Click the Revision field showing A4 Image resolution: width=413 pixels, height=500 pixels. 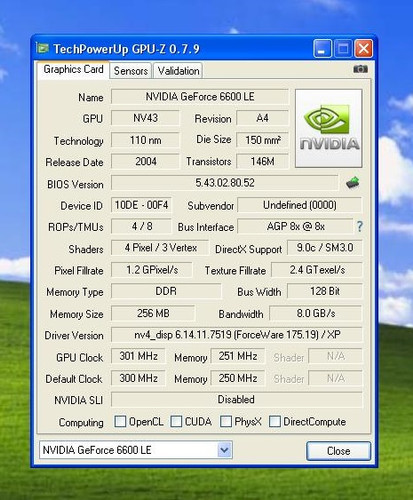(262, 118)
